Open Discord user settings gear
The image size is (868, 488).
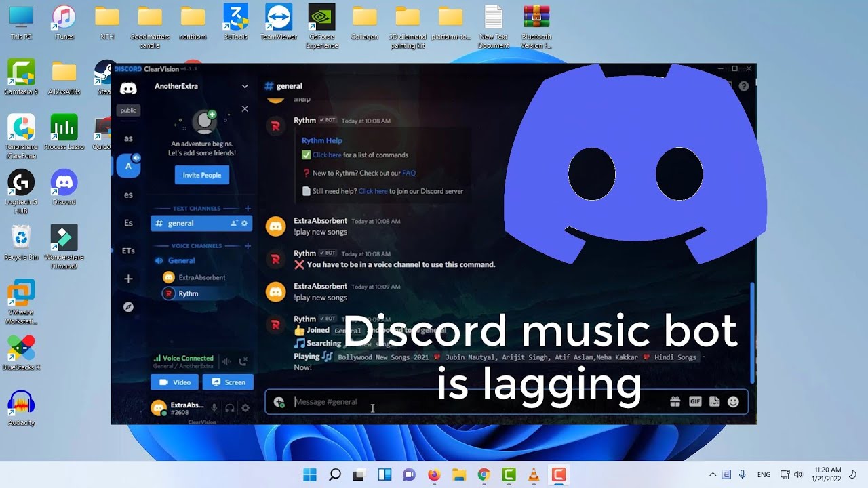pos(245,408)
